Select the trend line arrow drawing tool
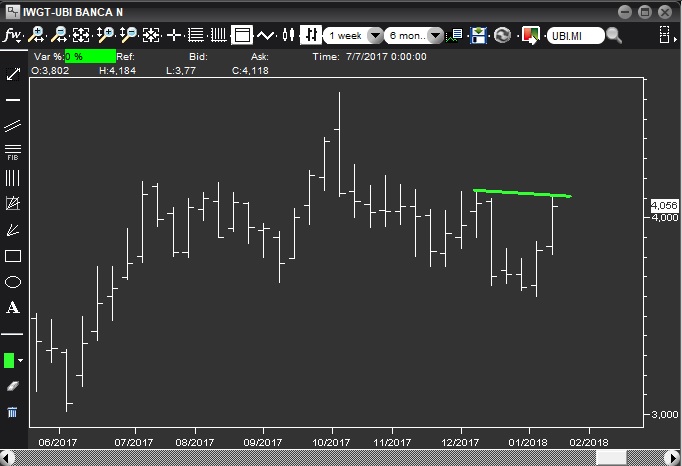This screenshot has height=466, width=682. 13,74
